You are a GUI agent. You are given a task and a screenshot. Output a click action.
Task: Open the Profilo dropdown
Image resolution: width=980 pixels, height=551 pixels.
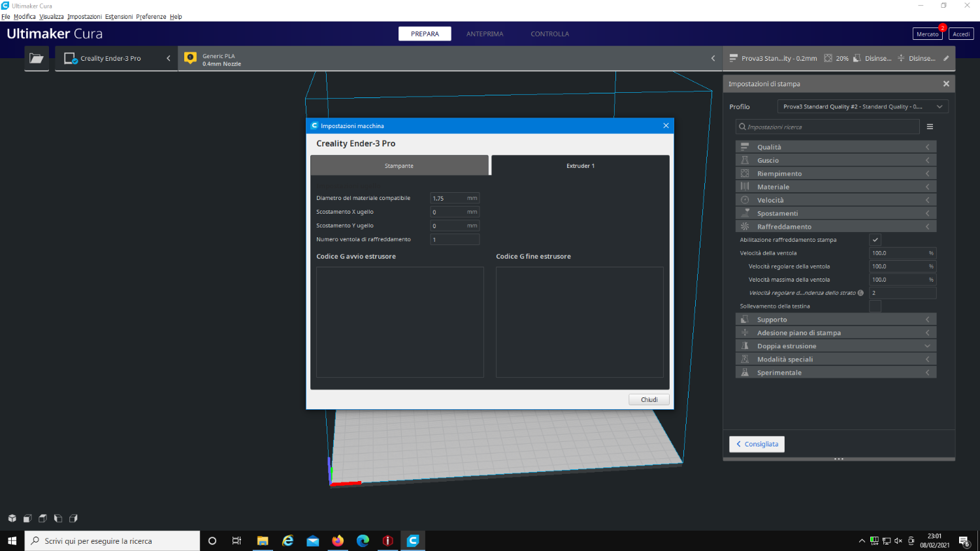point(862,107)
